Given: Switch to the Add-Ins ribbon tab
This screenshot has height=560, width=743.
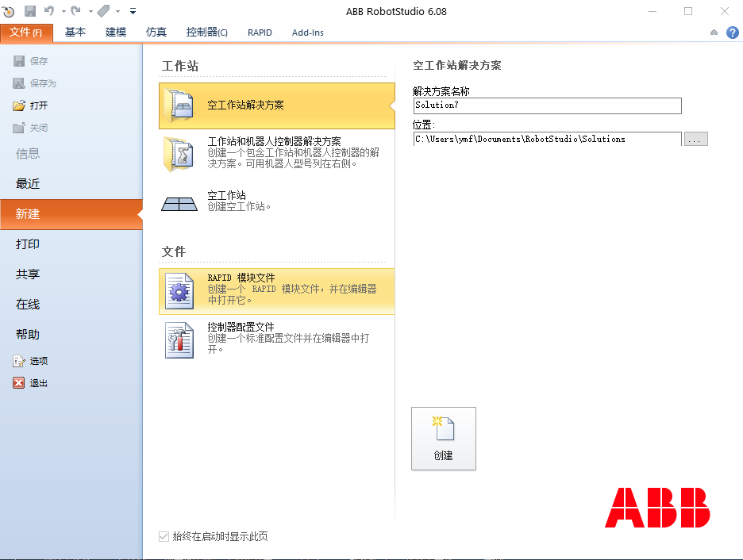Looking at the screenshot, I should [x=307, y=33].
